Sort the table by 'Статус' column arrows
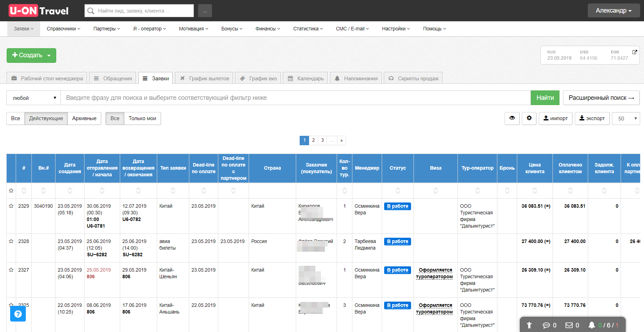The width and height of the screenshot is (644, 332). (x=397, y=191)
